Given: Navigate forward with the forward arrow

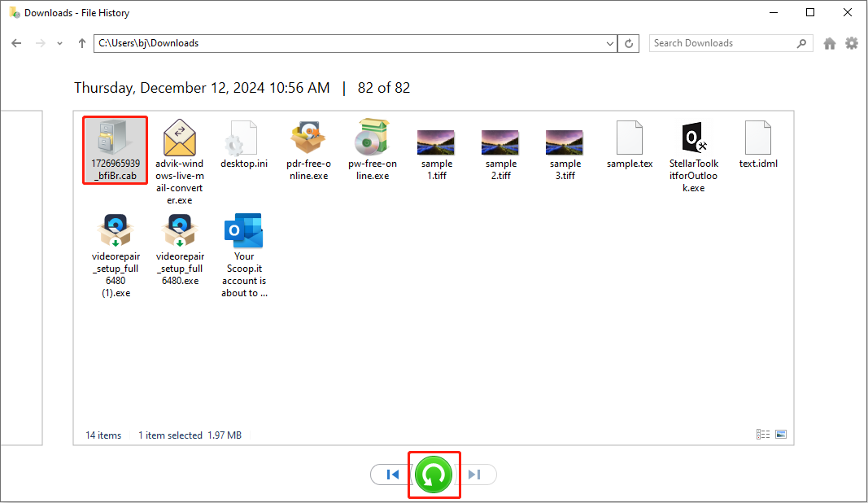Looking at the screenshot, I should coord(41,43).
